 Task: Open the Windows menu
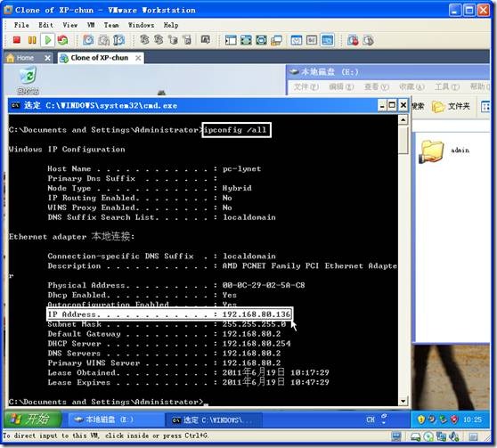(141, 25)
